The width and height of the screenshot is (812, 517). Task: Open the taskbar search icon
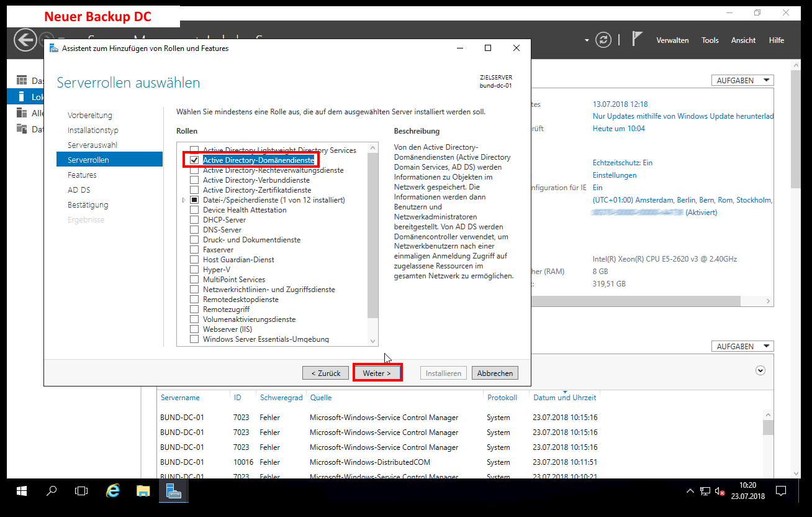(52, 490)
